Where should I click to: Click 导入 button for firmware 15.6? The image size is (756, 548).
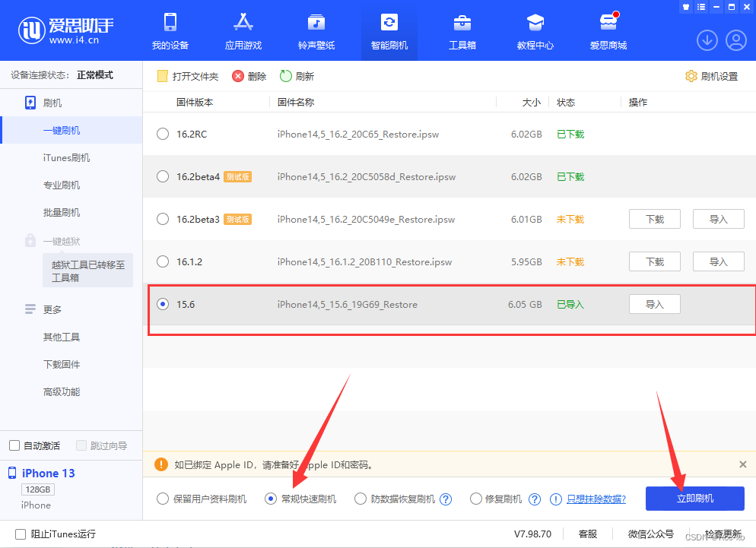(x=655, y=304)
